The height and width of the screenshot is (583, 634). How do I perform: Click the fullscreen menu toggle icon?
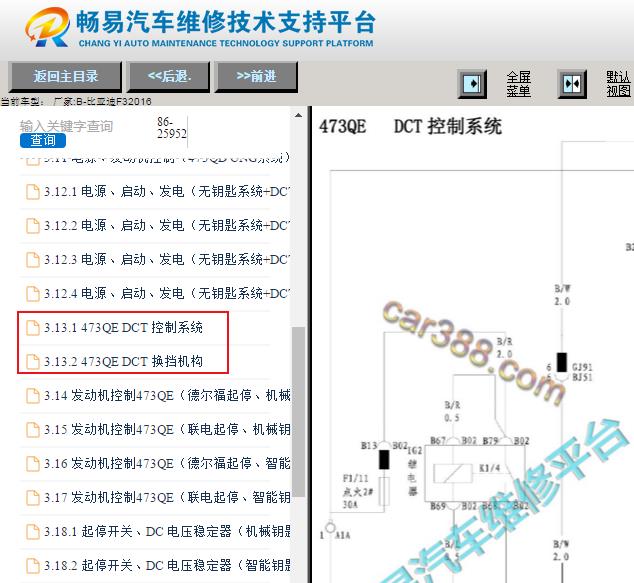pos(472,84)
